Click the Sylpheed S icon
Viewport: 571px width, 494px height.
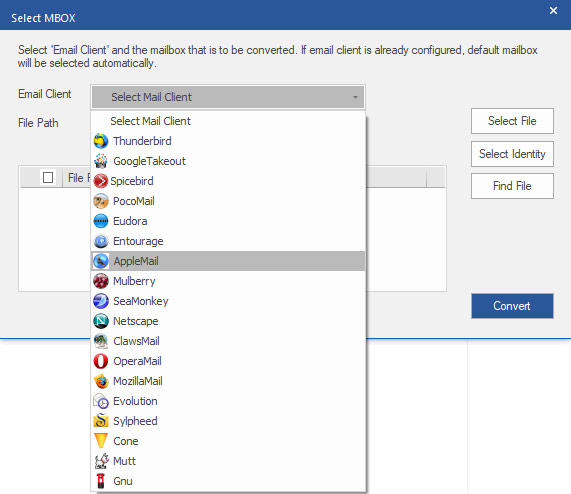[101, 421]
